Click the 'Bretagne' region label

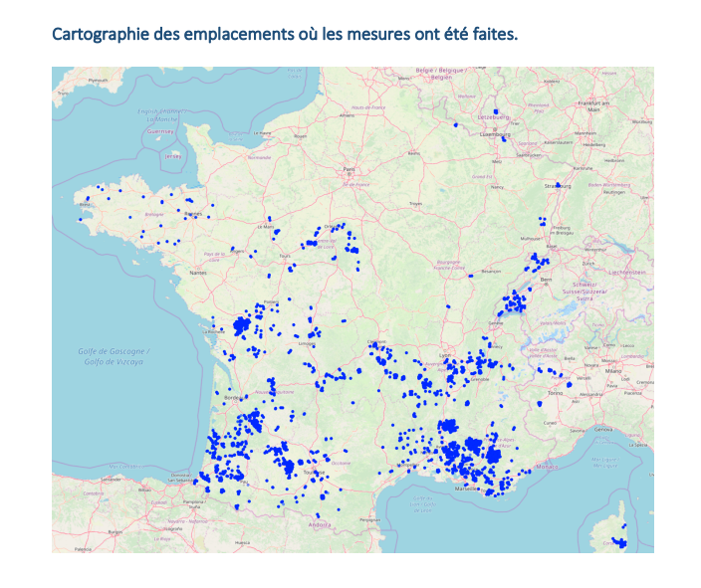tap(154, 215)
